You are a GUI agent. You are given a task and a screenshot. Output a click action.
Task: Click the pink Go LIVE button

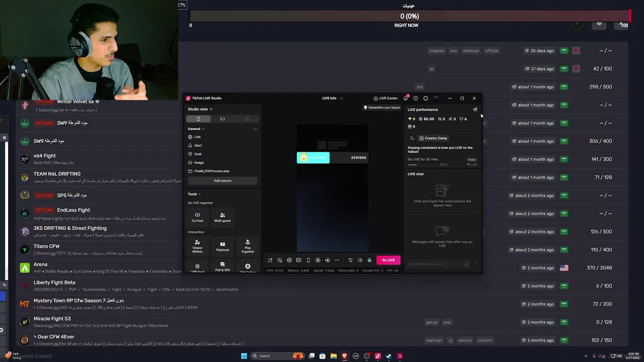[388, 260]
